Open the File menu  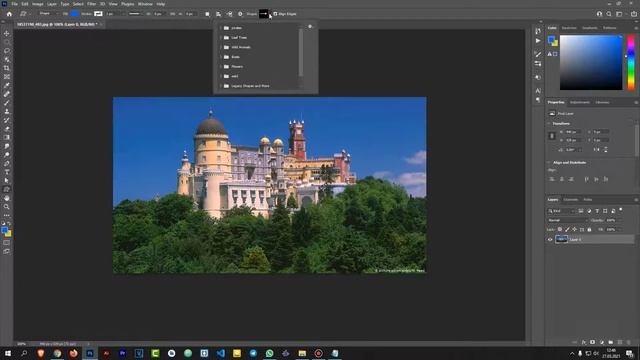click(x=14, y=4)
